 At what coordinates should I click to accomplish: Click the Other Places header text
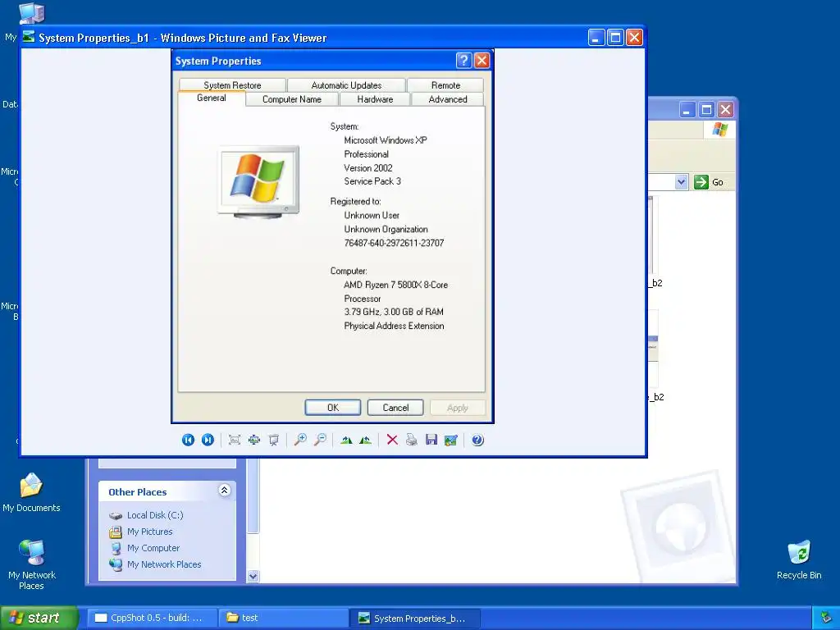[137, 492]
